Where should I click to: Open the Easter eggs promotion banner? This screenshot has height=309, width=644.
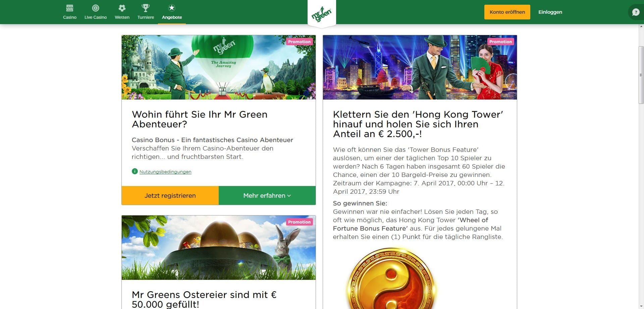coord(219,247)
